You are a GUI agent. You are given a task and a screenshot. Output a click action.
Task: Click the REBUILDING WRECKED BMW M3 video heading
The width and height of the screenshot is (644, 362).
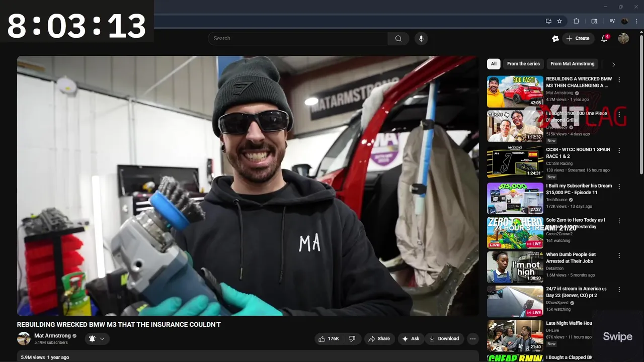(119, 325)
